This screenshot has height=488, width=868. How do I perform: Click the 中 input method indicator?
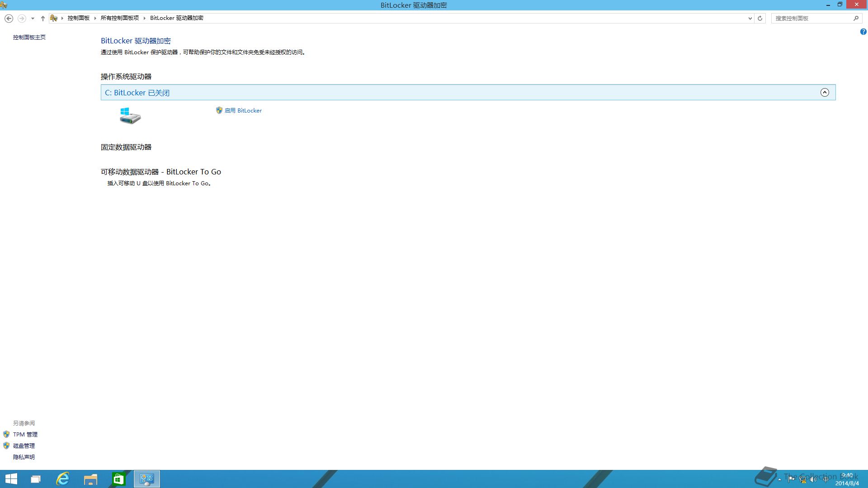click(x=826, y=479)
